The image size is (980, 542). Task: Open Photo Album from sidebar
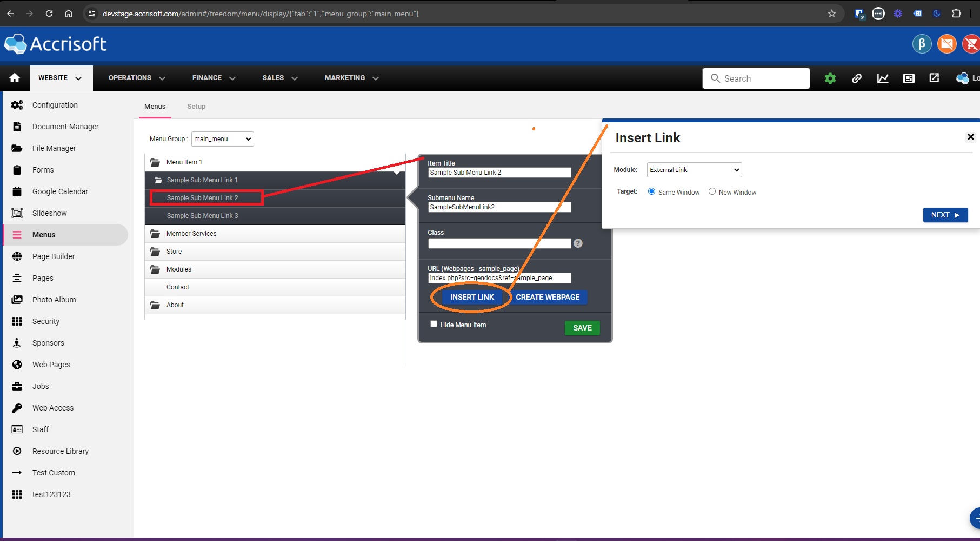click(x=54, y=300)
